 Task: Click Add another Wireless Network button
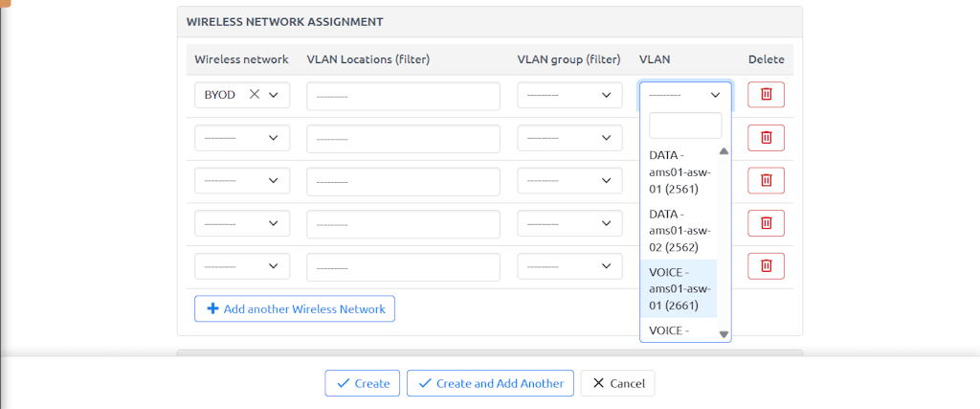(x=295, y=308)
